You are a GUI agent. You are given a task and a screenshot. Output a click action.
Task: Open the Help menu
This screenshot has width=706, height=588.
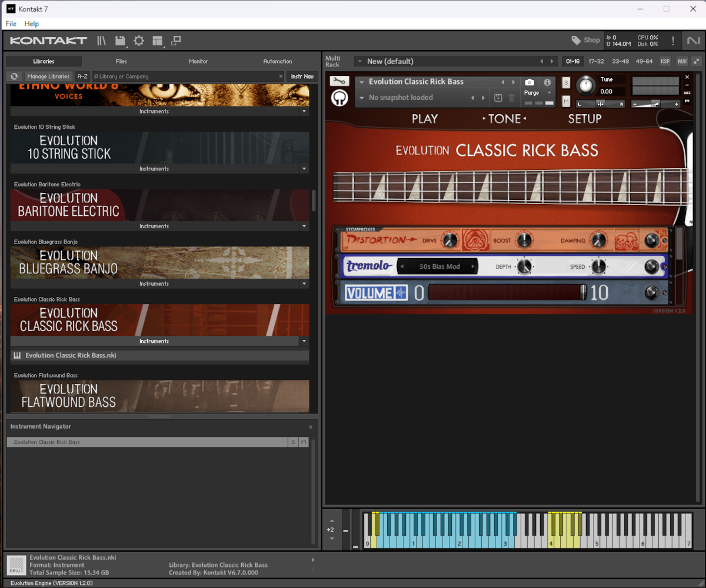(x=32, y=24)
